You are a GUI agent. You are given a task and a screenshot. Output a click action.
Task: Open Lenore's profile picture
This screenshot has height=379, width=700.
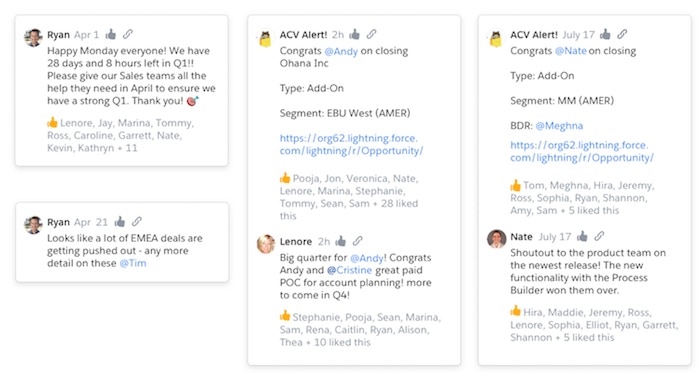click(x=266, y=244)
